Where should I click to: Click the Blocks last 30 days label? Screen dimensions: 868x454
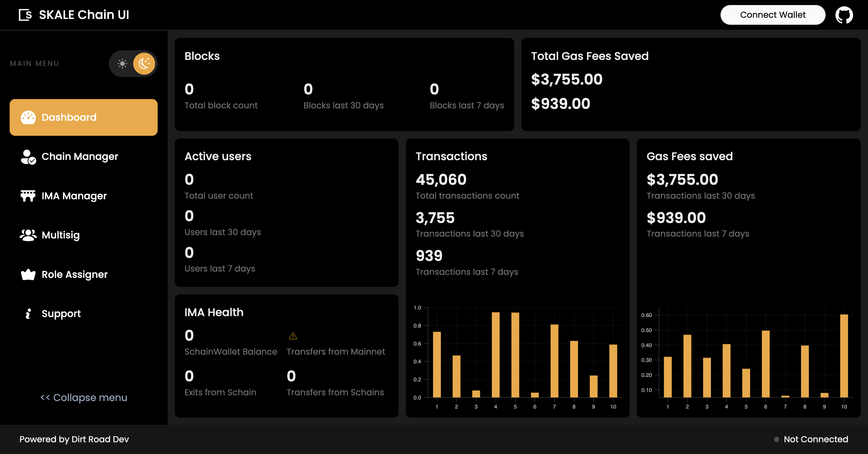click(x=344, y=105)
